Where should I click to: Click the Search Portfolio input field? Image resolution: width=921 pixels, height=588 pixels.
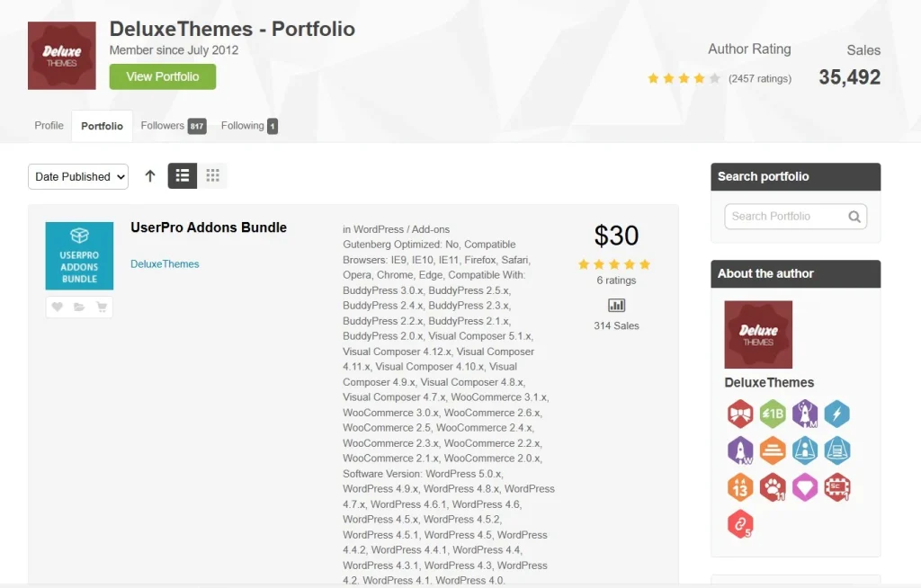pos(784,217)
